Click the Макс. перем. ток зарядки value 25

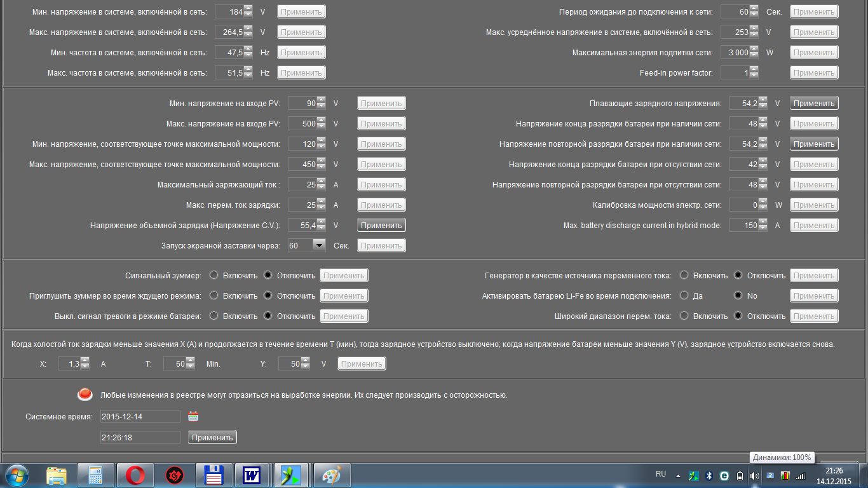pyautogui.click(x=302, y=205)
